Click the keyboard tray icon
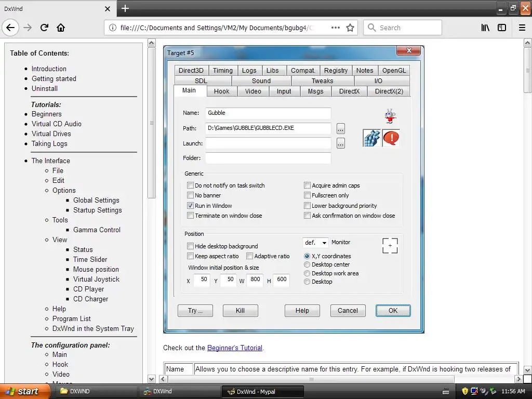 click(446, 392)
